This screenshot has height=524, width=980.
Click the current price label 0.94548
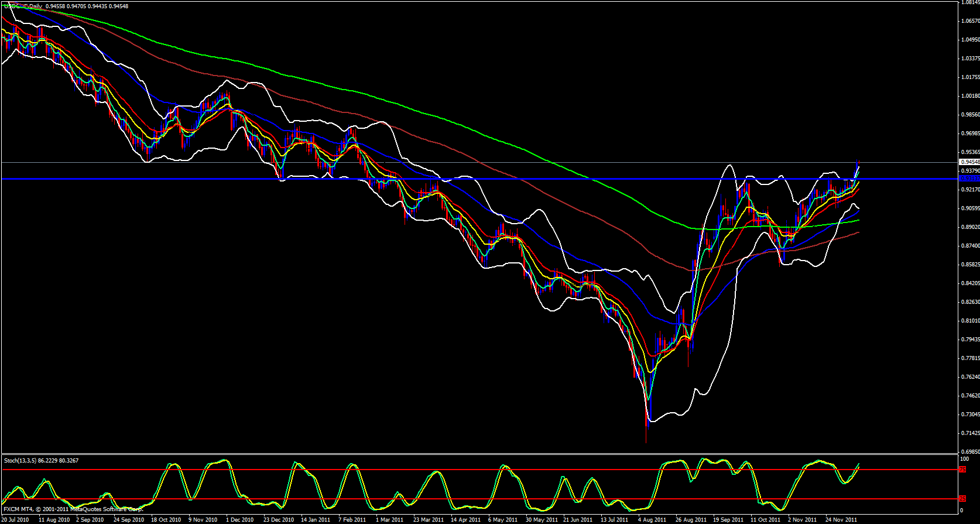tap(969, 162)
